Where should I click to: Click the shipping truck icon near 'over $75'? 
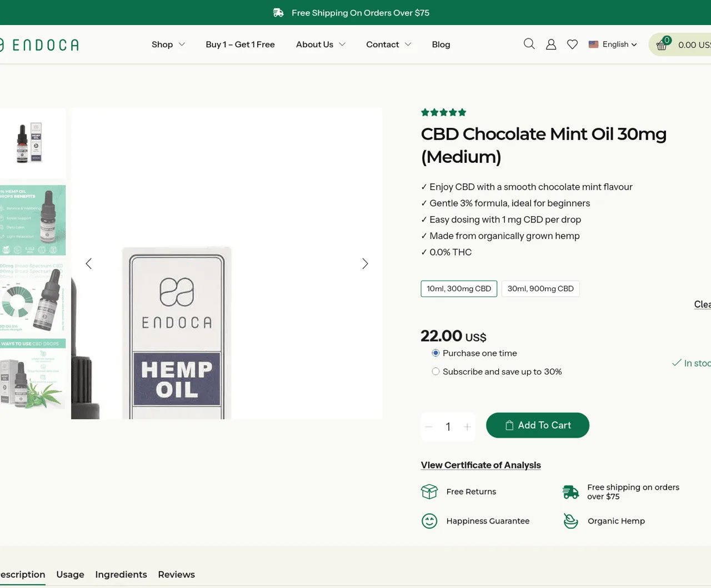(x=570, y=492)
